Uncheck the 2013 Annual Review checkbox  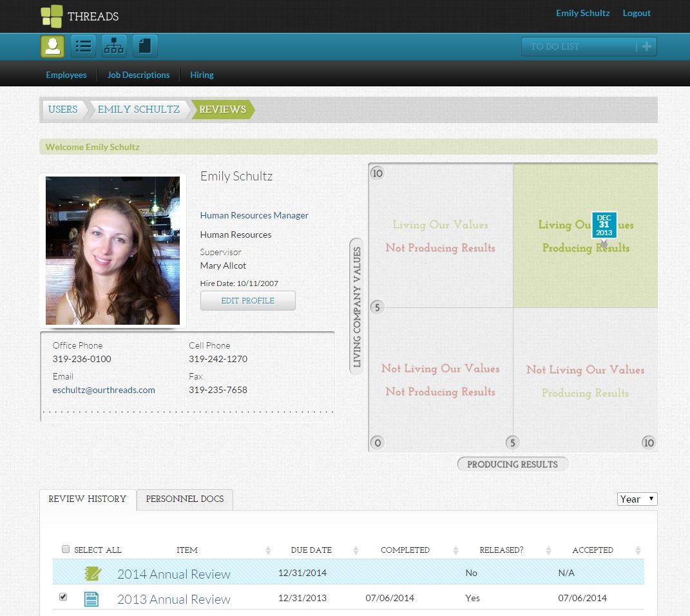pos(63,597)
